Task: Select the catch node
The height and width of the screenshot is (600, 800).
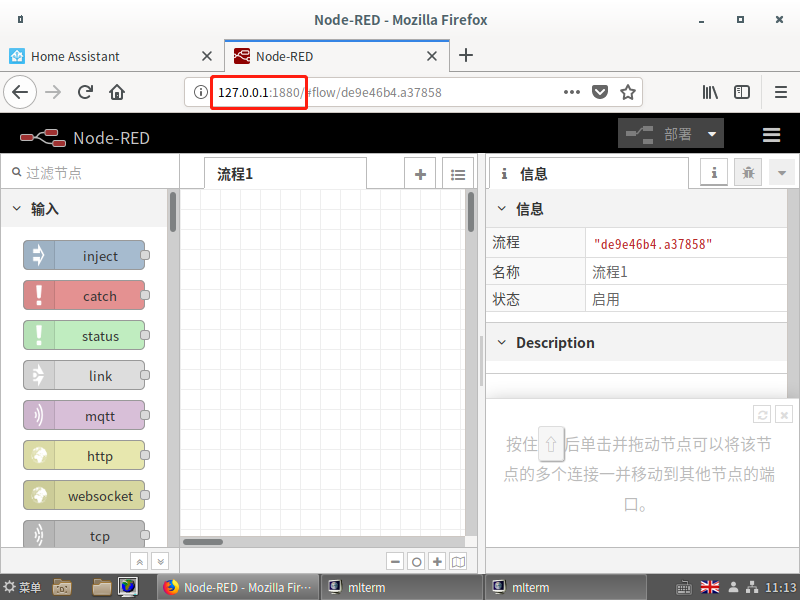Action: pos(85,295)
